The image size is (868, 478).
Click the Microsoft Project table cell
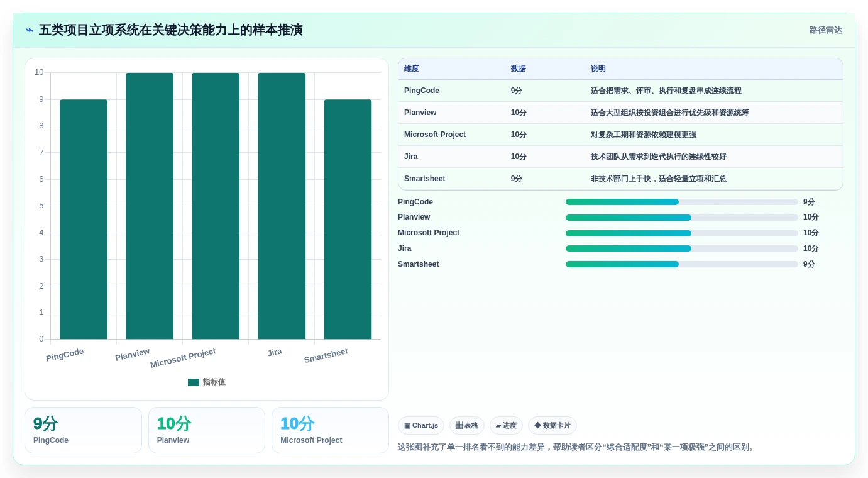click(x=435, y=135)
